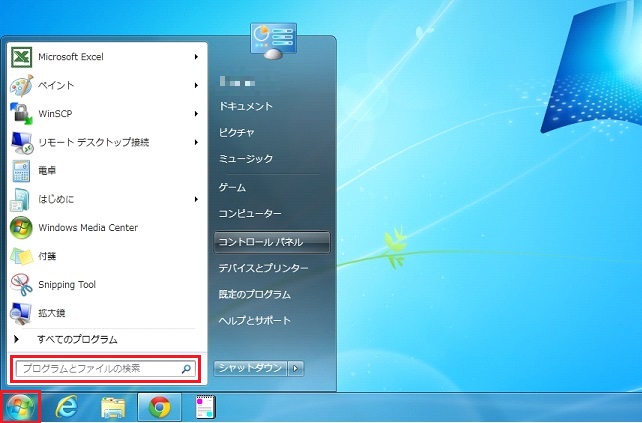Open 既定のプログラム (Default Programs)

pos(255,294)
